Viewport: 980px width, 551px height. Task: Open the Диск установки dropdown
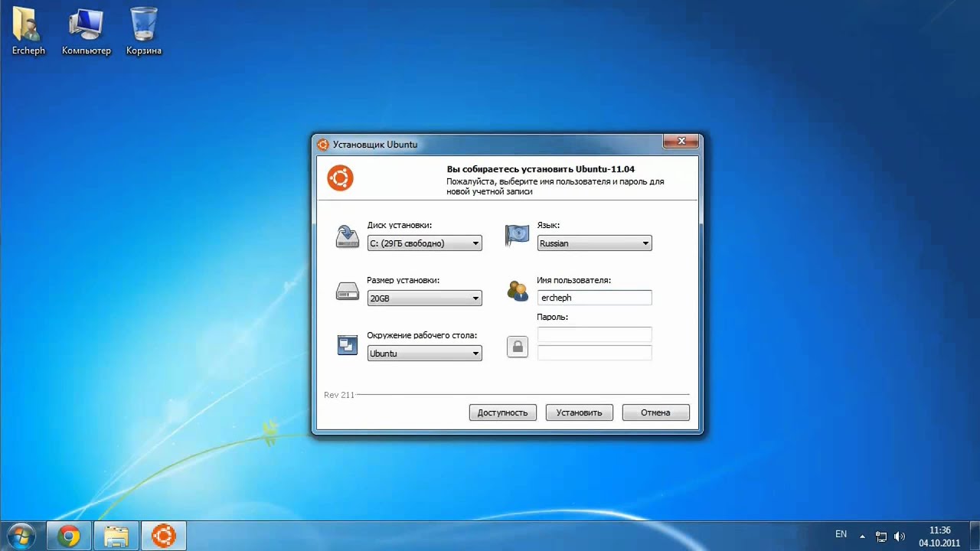tap(424, 243)
